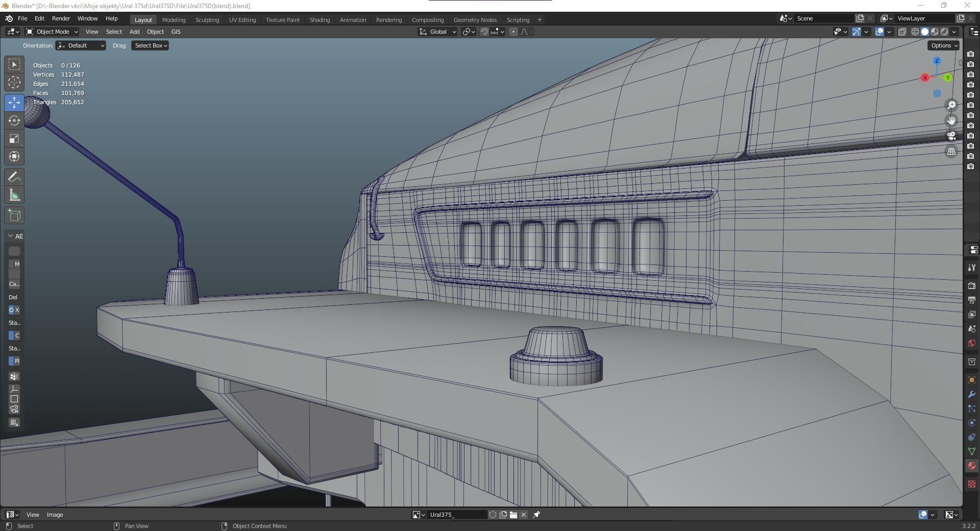Image resolution: width=980 pixels, height=531 pixels.
Task: Switch to the UV Editing workspace tab
Action: [x=242, y=20]
